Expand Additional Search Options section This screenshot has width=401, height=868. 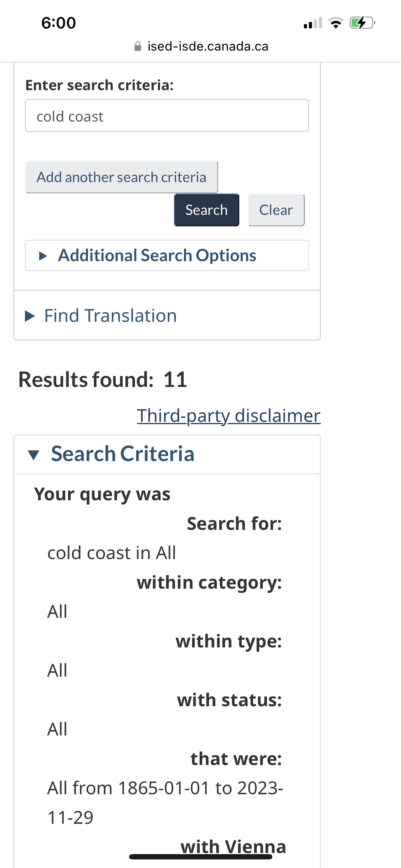[x=157, y=255]
